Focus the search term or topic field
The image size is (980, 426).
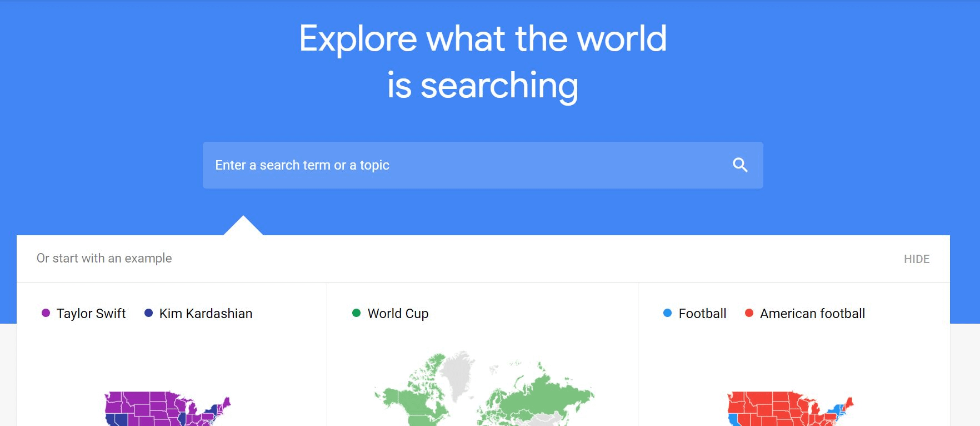point(467,165)
